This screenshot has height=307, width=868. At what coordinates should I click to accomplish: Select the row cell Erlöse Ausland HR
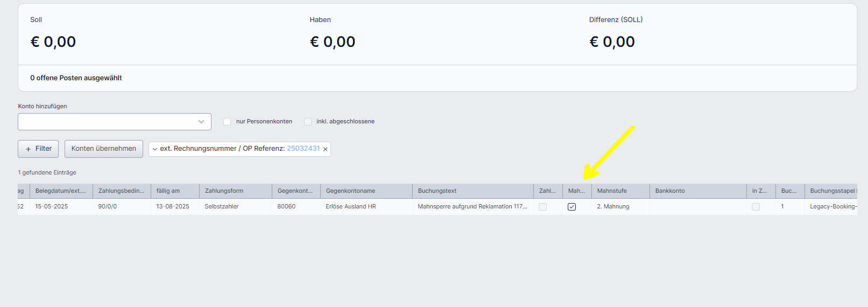(351, 206)
